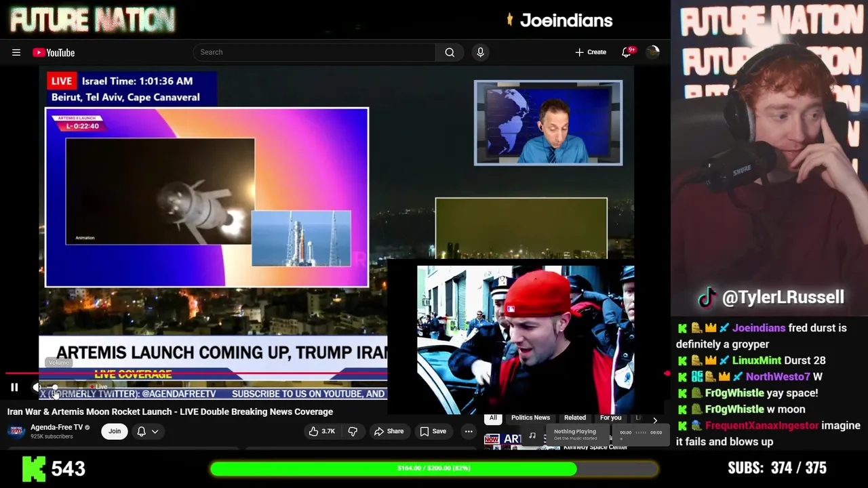Mute the video with speaker icon
Screen dimensions: 868x488
pos(37,387)
